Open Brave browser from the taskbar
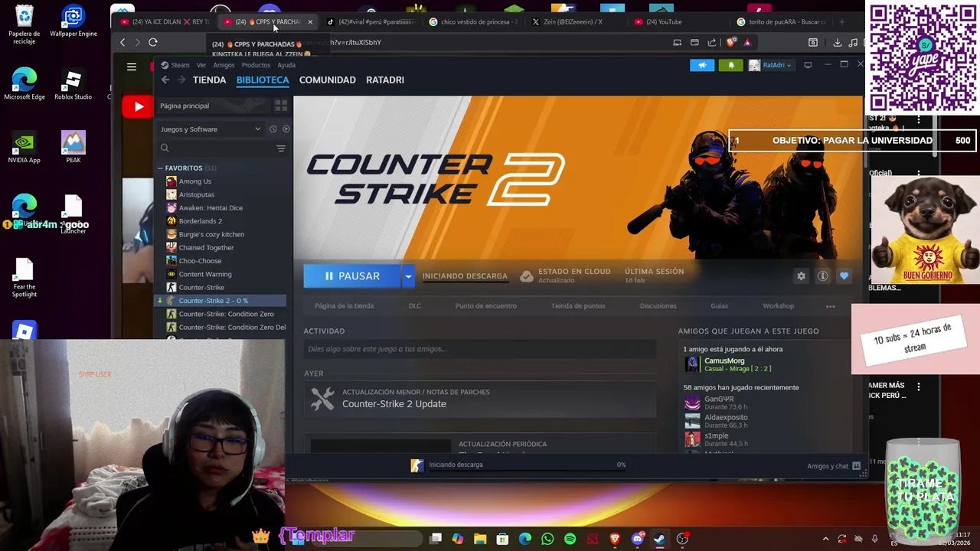 615,539
